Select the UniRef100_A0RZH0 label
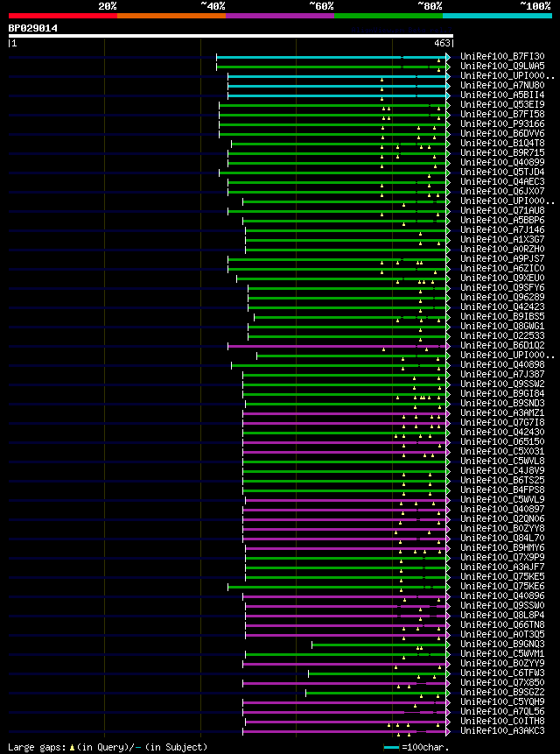560x754 pixels. (x=503, y=249)
